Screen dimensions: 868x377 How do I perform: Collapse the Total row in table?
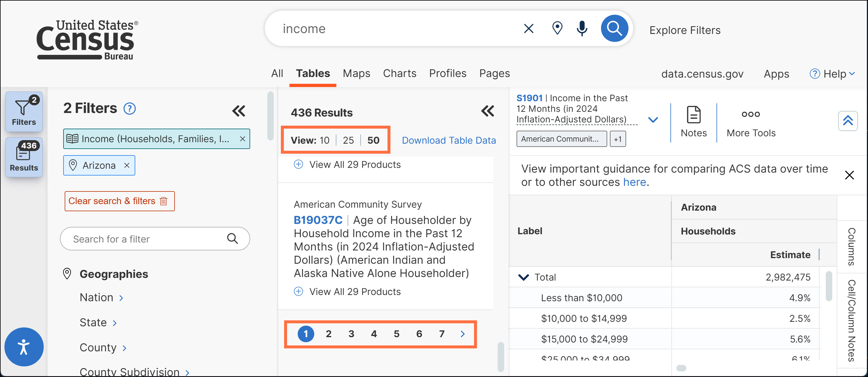(x=523, y=277)
